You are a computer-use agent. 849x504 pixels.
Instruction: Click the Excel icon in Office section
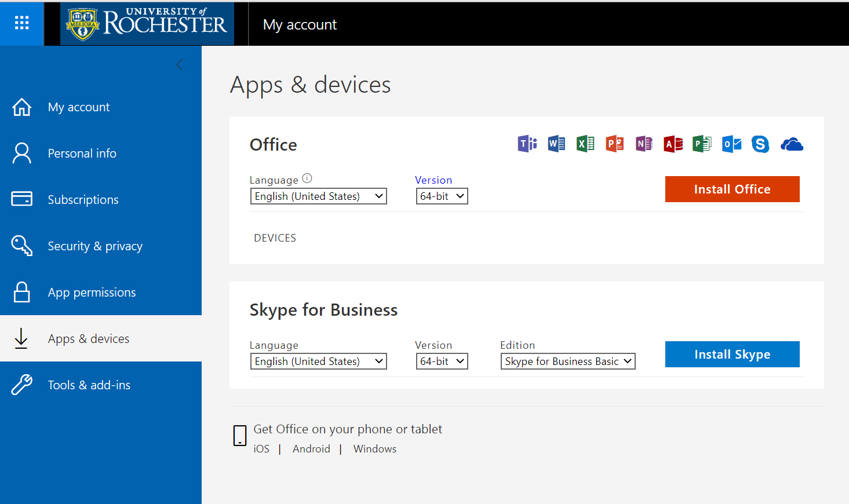tap(585, 144)
